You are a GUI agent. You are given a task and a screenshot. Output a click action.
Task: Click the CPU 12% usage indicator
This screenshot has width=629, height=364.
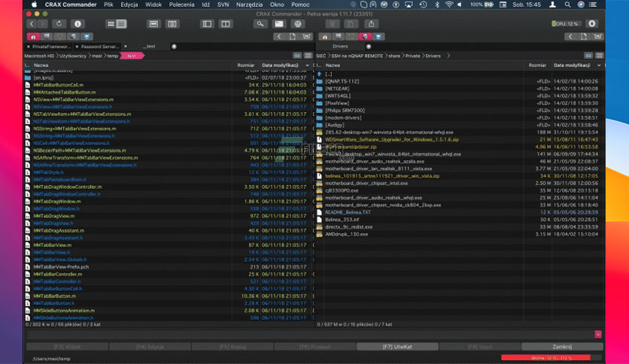click(565, 24)
